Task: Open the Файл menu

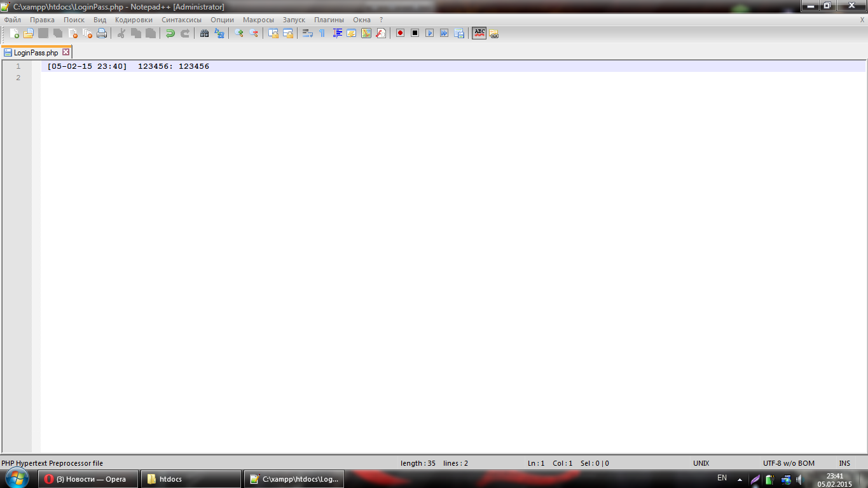Action: click(13, 20)
